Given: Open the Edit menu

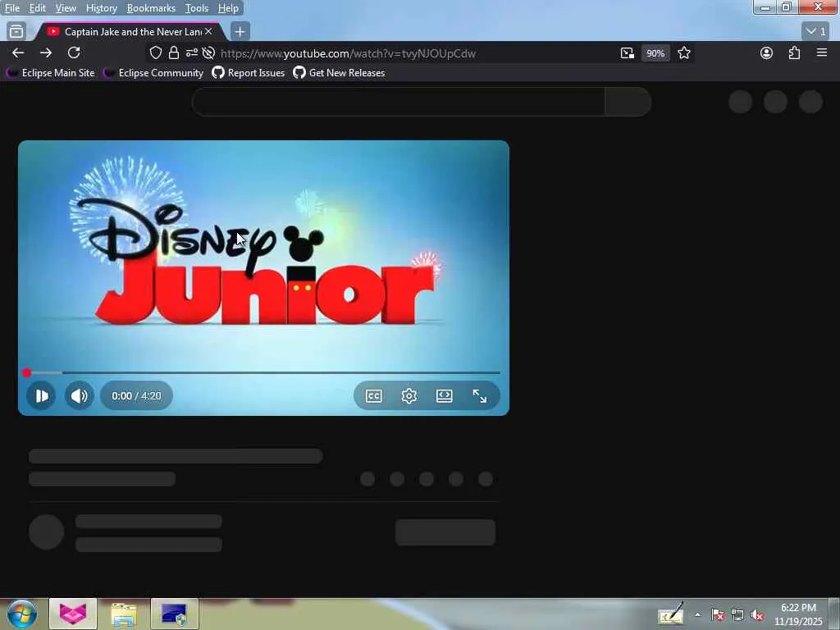Looking at the screenshot, I should click(x=37, y=8).
